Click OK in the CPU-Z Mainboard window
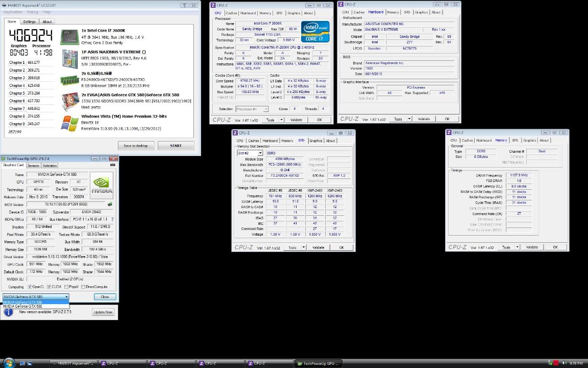Viewport: 588px width, 368px height. [447, 119]
